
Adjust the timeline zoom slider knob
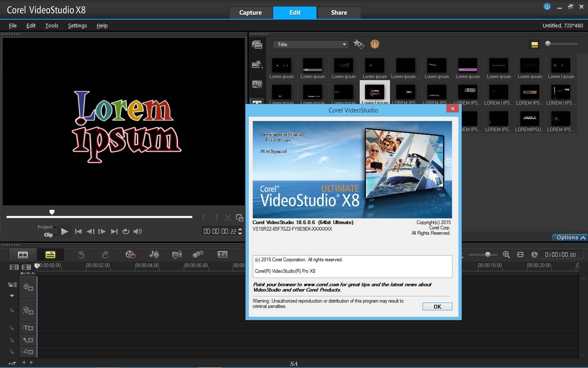point(488,254)
